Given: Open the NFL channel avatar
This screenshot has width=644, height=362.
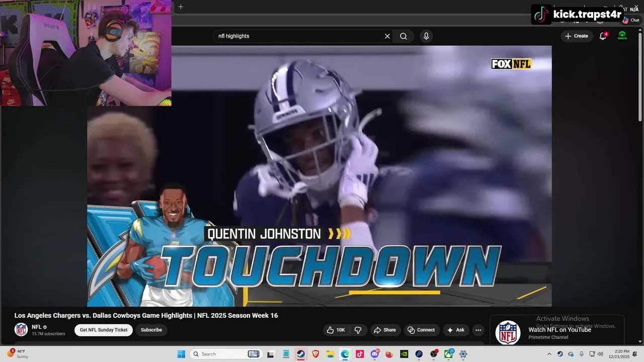Looking at the screenshot, I should (x=21, y=330).
